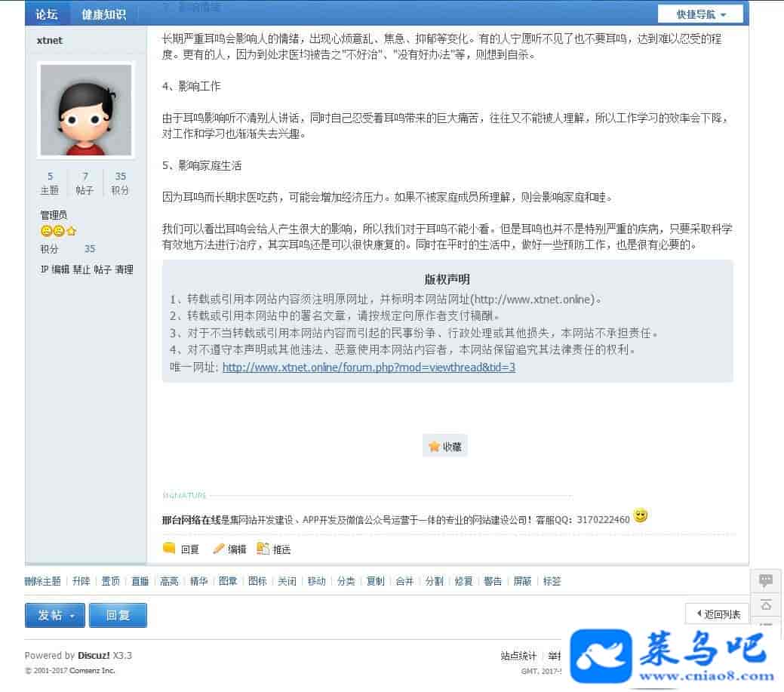The height and width of the screenshot is (692, 784).
Task: Click 分割 moderation link
Action: (x=435, y=581)
